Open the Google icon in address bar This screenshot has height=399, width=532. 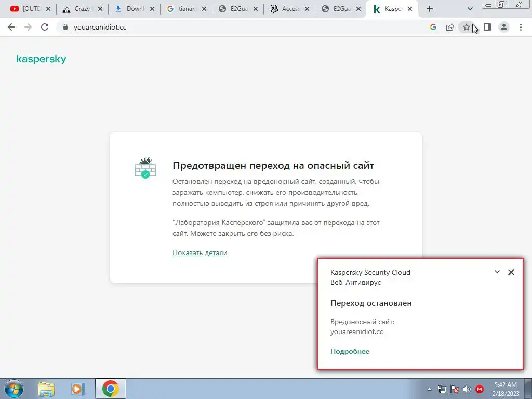433,27
